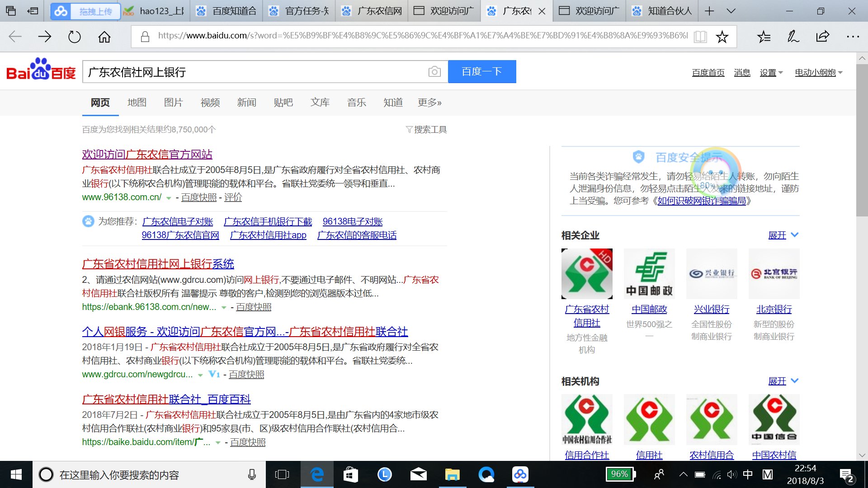This screenshot has height=488, width=868.
Task: Switch to the 图片 search category
Action: pyautogui.click(x=174, y=103)
